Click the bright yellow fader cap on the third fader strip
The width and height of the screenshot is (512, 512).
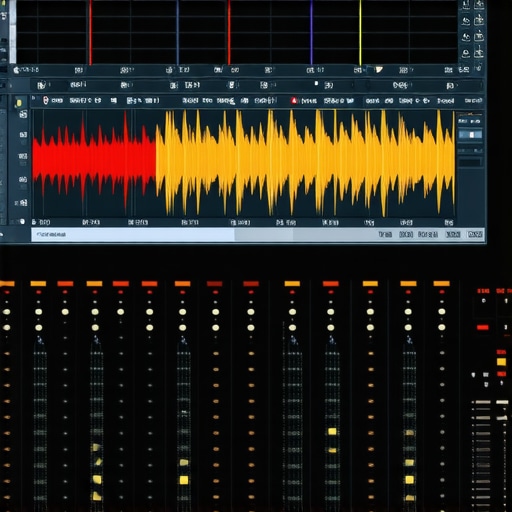[x=184, y=480]
